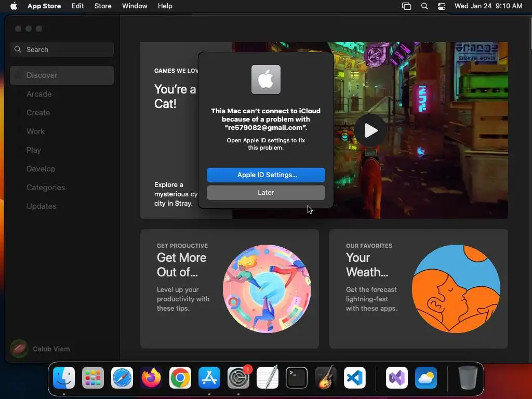Click 'You're a Cat!' headline
Viewport: 532px width, 399px height.
tap(175, 96)
